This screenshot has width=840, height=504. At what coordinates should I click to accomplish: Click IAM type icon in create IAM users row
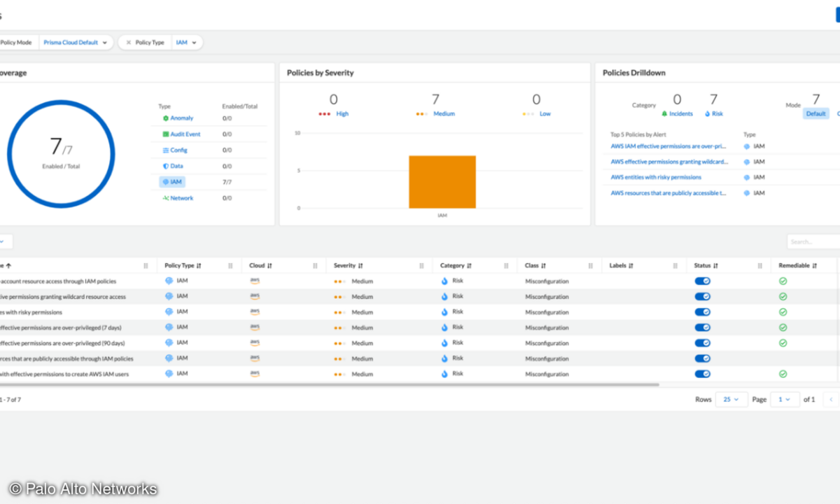click(169, 374)
